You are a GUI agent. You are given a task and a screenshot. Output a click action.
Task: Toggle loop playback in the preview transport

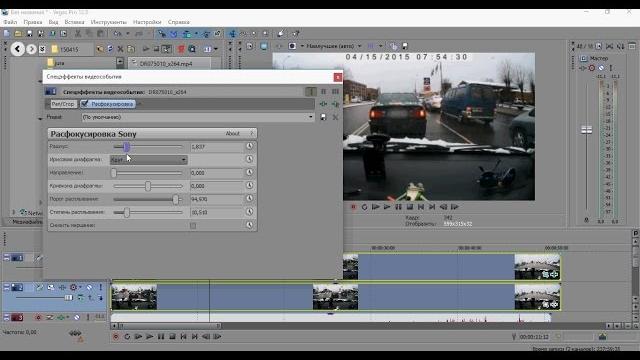(x=364, y=207)
